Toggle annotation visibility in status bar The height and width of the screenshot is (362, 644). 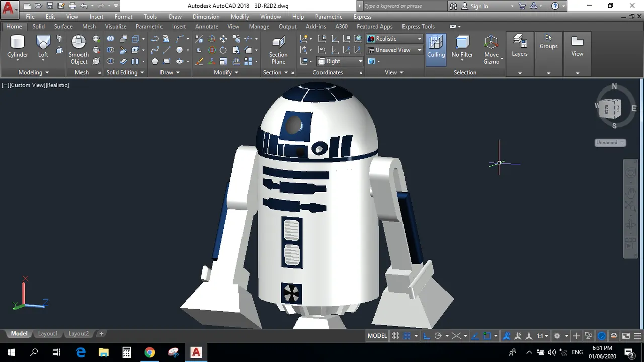point(506,336)
